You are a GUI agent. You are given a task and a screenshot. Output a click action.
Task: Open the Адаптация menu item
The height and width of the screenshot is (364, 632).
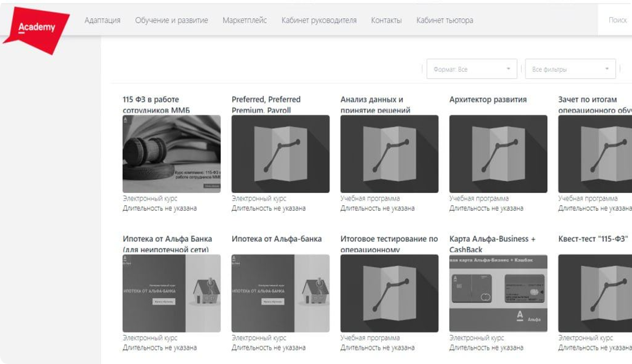tap(102, 21)
